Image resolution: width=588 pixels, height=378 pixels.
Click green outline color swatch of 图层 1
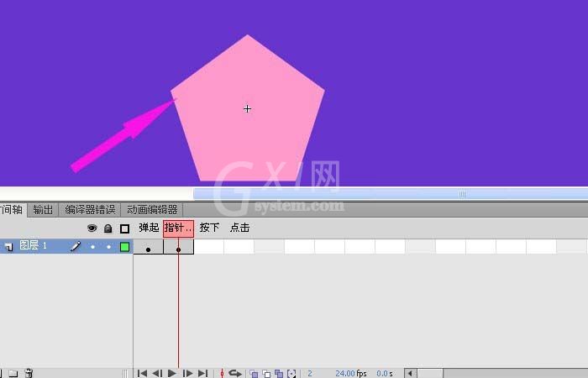[x=124, y=247]
